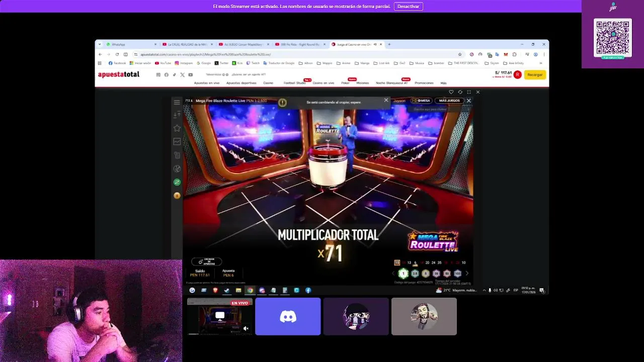Click the Steam icon in Windows taskbar
644x362 pixels.
click(227, 290)
